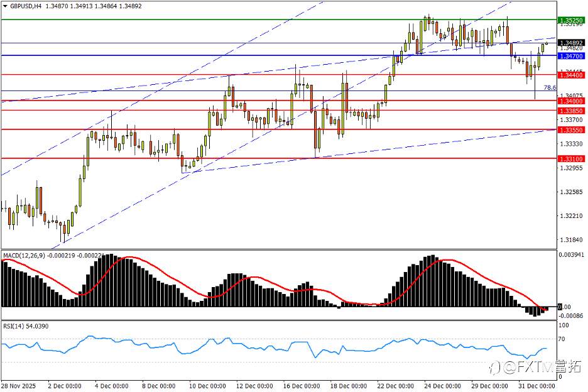588x392 pixels.
Task: Click the 12 Dec 00:00 time label
Action: (254, 386)
